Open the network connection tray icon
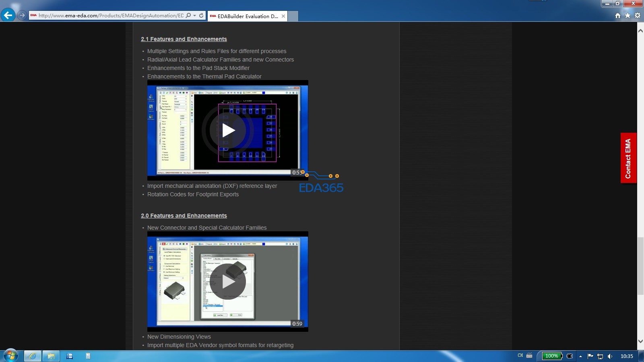The width and height of the screenshot is (644, 362). click(600, 356)
